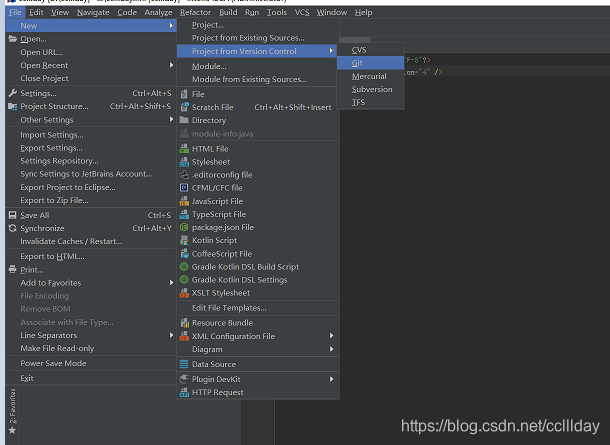
Task: Expand the Open Recent submenu arrow
Action: click(171, 65)
